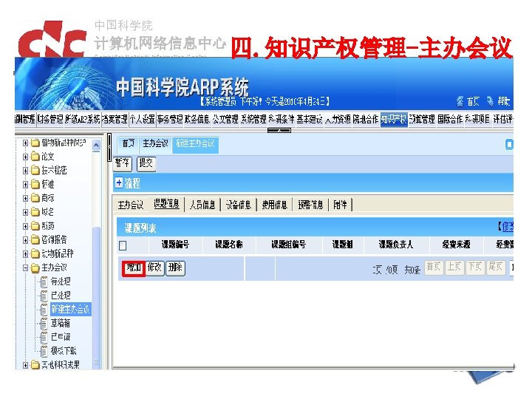Select 模板下载 in the left tree

click(64, 351)
